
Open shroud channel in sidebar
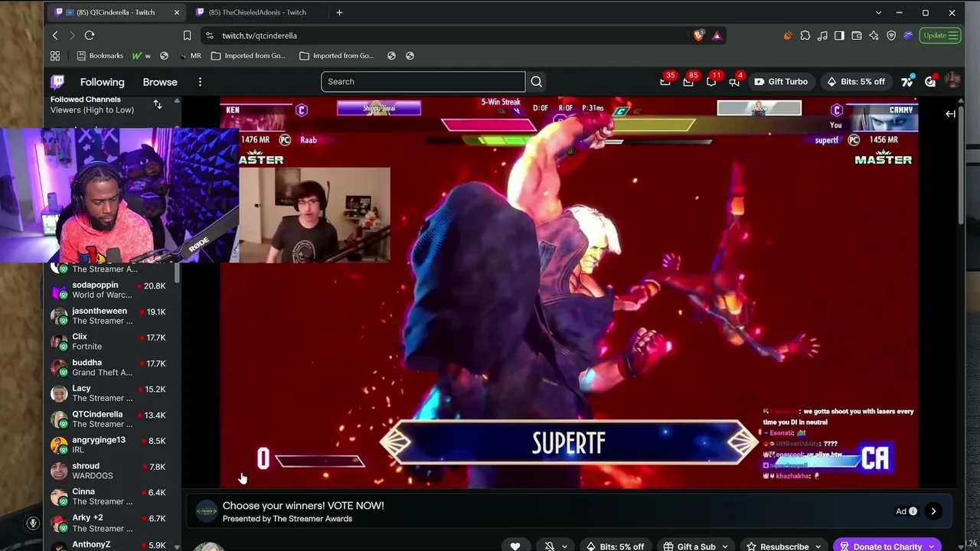tap(113, 471)
